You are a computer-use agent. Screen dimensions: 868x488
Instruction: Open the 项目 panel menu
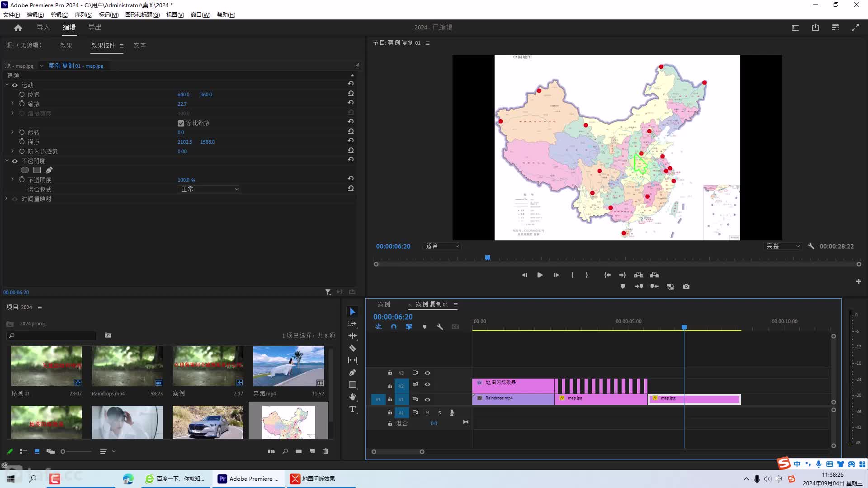[x=40, y=307]
